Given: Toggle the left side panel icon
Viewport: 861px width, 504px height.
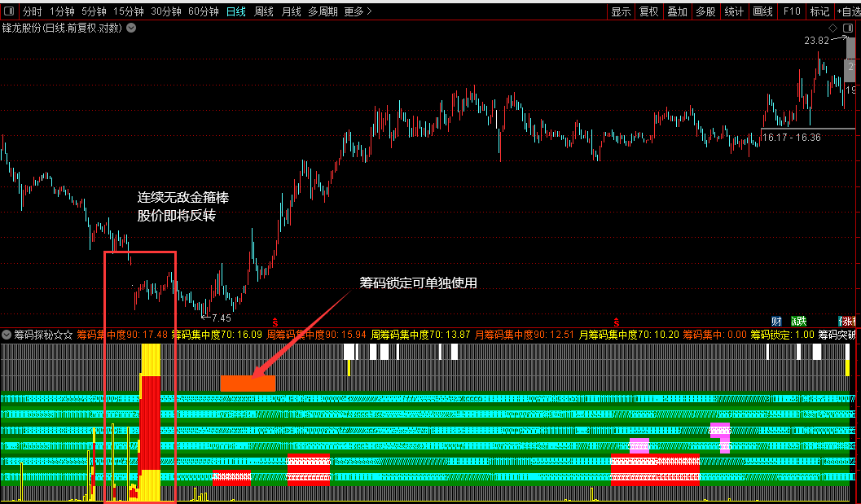Looking at the screenshot, I should [x=9, y=11].
